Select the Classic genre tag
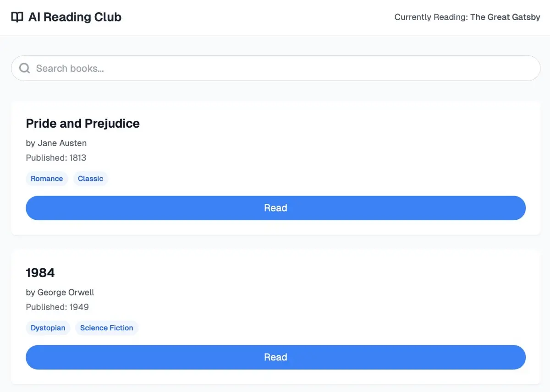The height and width of the screenshot is (392, 550). tap(90, 179)
